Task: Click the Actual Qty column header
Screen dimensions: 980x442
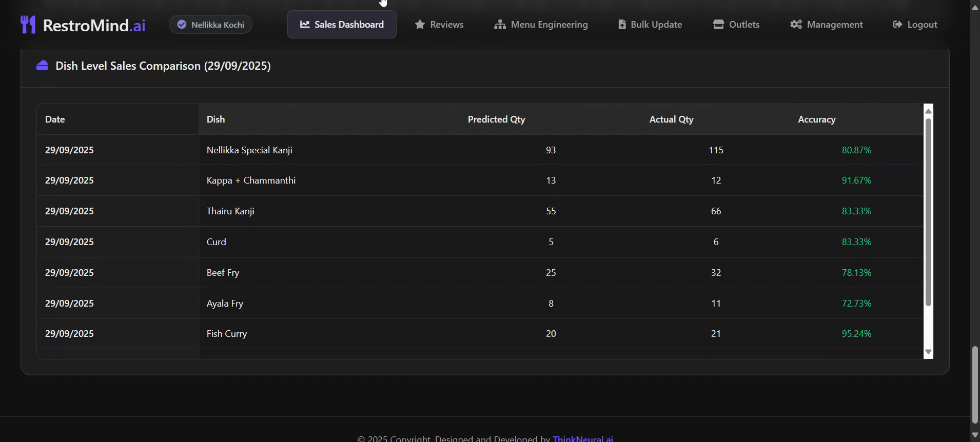Action: pos(671,119)
